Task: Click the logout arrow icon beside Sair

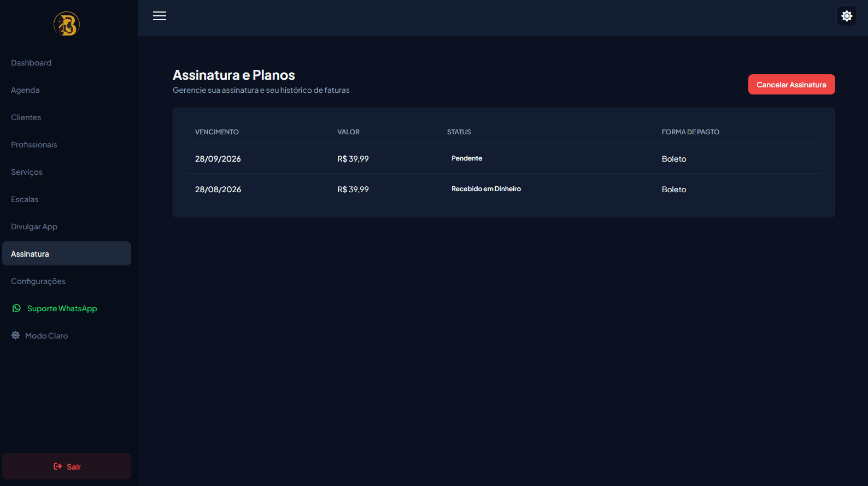Action: 58,466
